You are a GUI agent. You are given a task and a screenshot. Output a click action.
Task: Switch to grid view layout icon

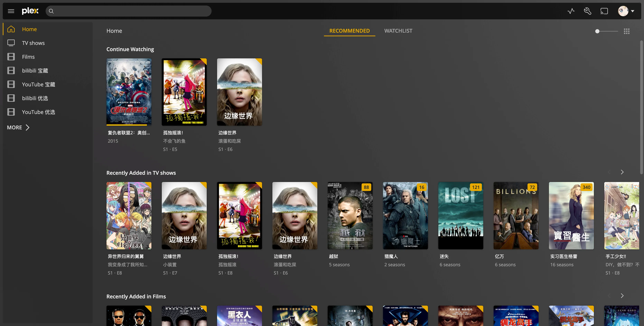pos(627,31)
